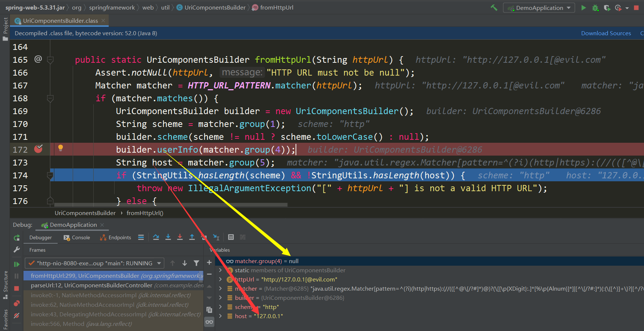Switch to the Console tab
The height and width of the screenshot is (331, 644).
[x=76, y=237]
